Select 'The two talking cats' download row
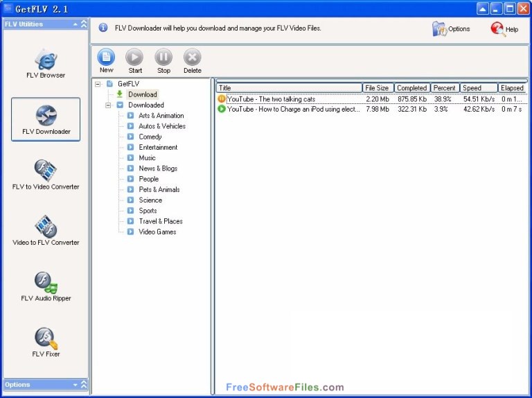532x398 pixels. coord(372,99)
